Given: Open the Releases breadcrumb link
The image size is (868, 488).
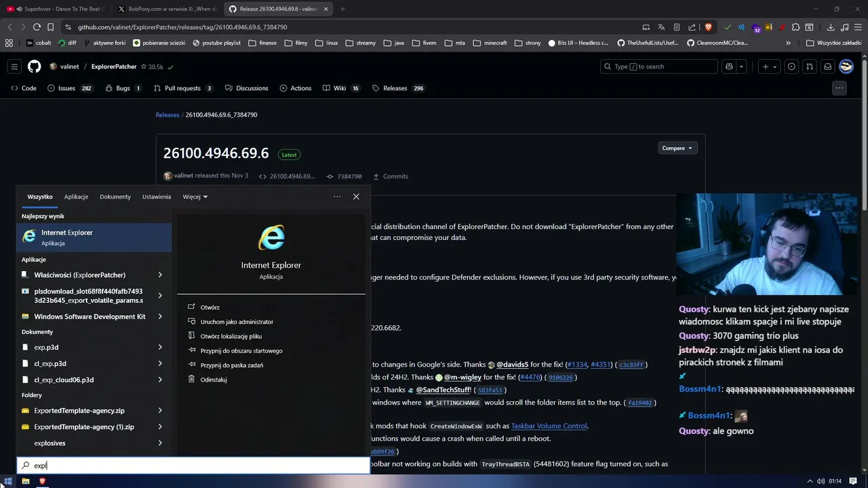Looking at the screenshot, I should 167,115.
